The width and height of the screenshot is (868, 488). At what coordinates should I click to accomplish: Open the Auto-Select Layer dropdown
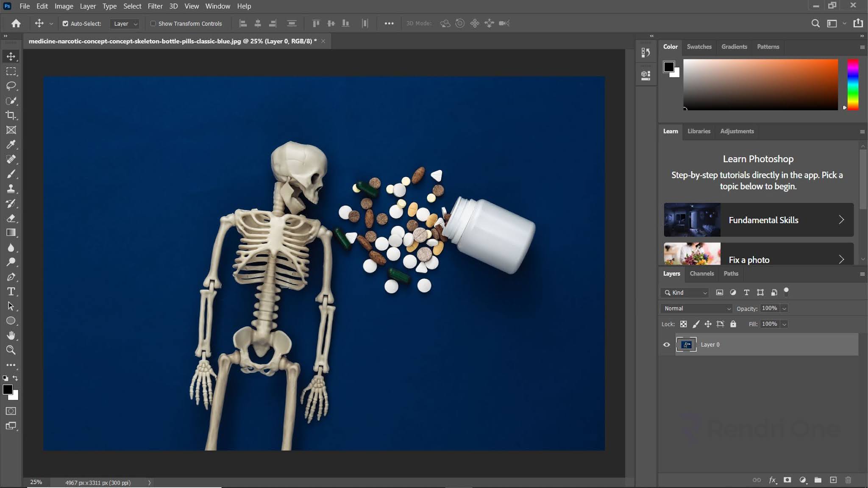(125, 24)
